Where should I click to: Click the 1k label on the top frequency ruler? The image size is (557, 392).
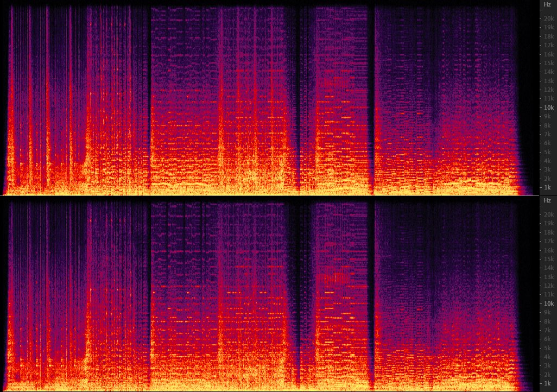[547, 187]
